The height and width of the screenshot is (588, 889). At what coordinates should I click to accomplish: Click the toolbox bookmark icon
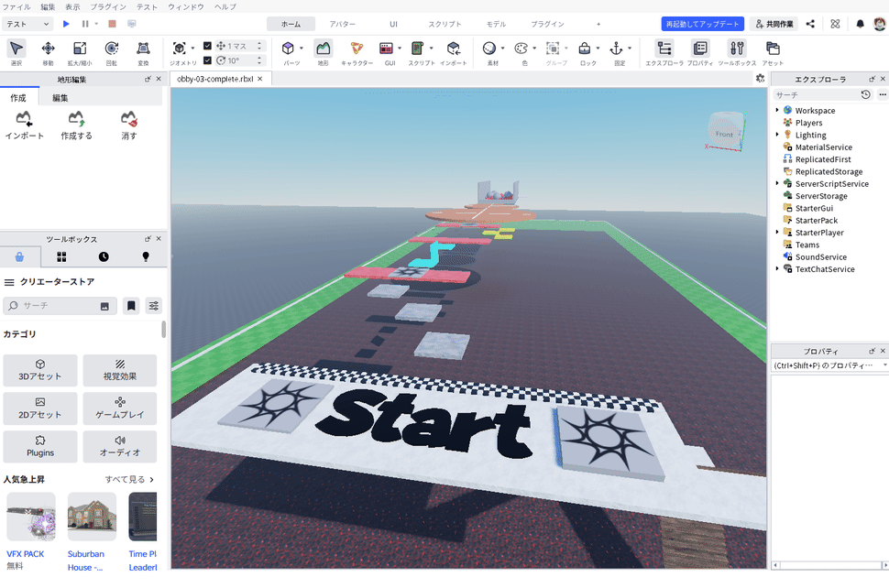pos(131,306)
